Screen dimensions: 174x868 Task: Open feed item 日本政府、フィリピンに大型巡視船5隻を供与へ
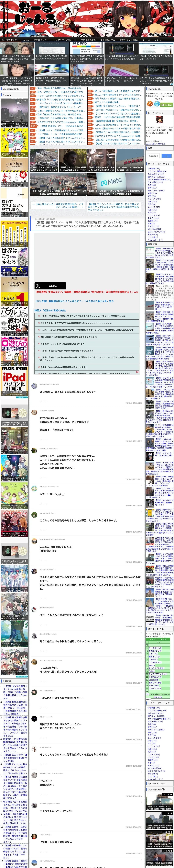pos(87,344)
